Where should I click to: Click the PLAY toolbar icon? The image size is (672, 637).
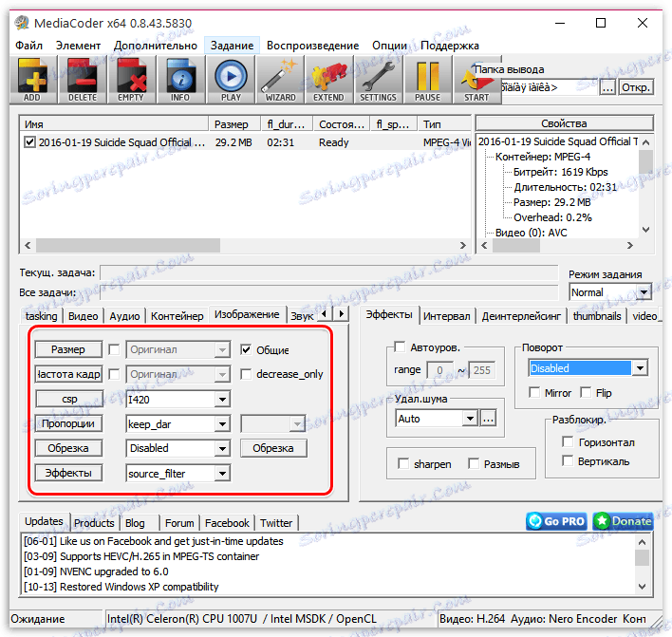point(231,80)
